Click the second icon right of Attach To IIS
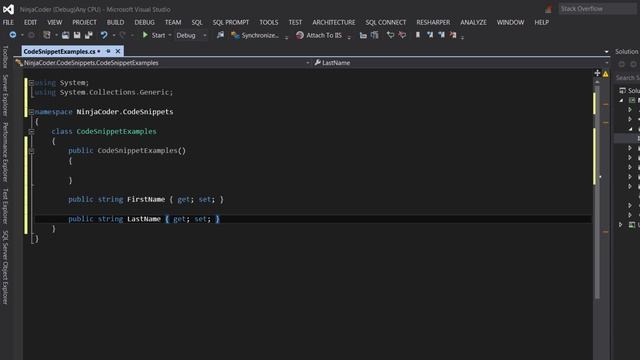This screenshot has width=640, height=360. [375, 36]
